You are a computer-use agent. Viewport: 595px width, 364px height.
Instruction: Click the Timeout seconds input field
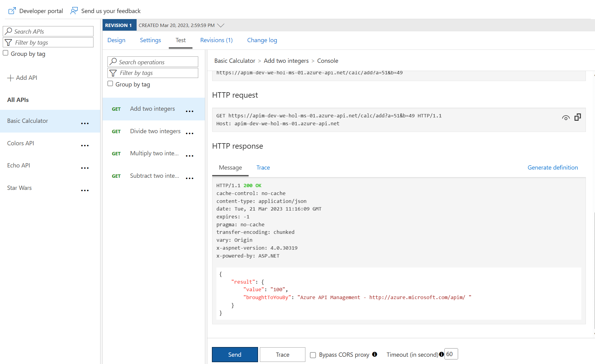pos(451,354)
